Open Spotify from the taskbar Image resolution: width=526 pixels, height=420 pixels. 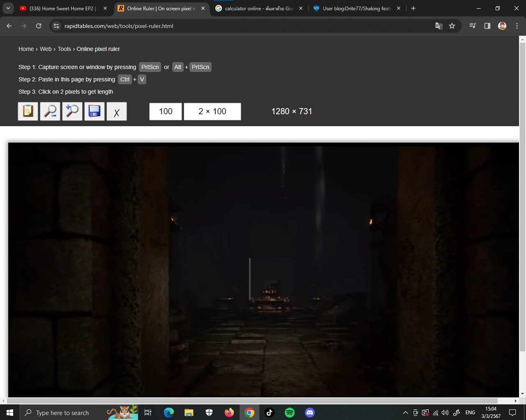point(290,413)
